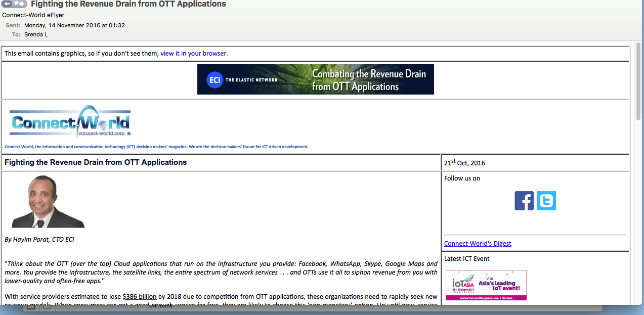Open the Facebook icon under Follow us

[524, 201]
